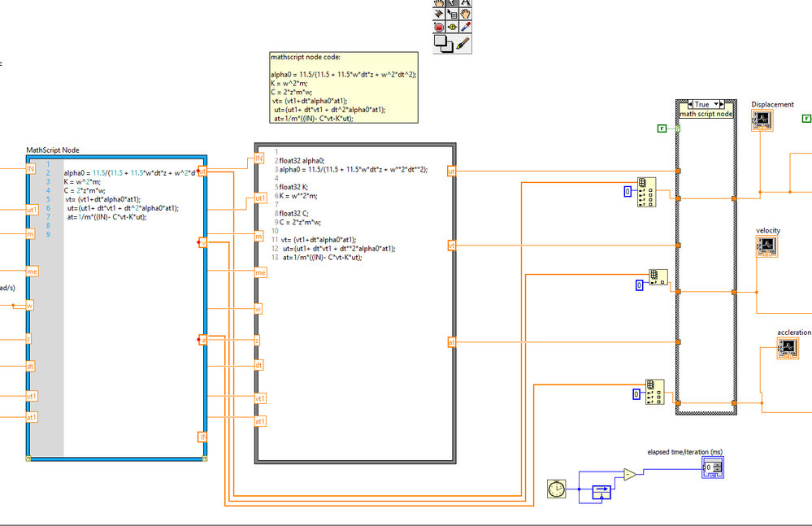Select the Scroll Window hand tool
The height and width of the screenshot is (526, 812).
[x=465, y=14]
